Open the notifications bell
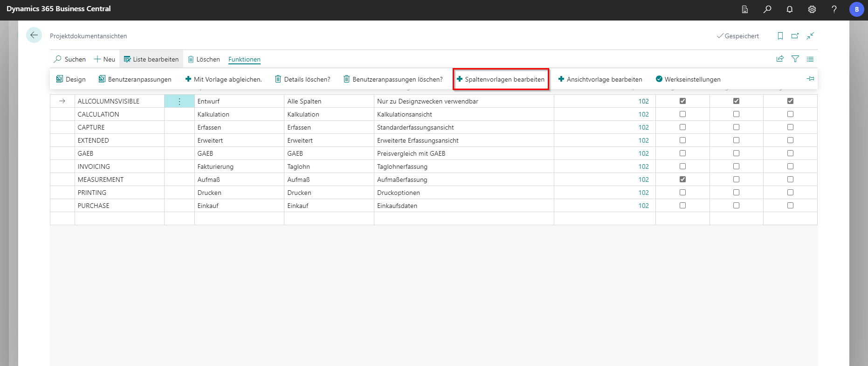The image size is (868, 366). [x=790, y=9]
